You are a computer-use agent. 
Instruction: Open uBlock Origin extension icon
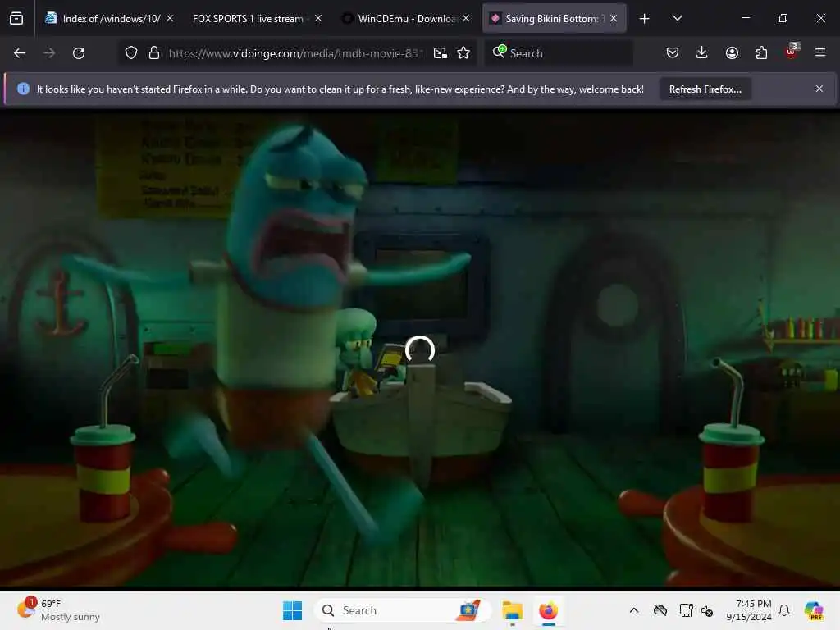(x=792, y=52)
